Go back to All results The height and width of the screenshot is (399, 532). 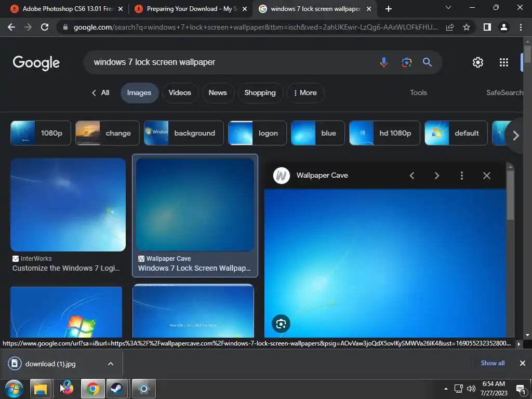pyautogui.click(x=101, y=92)
